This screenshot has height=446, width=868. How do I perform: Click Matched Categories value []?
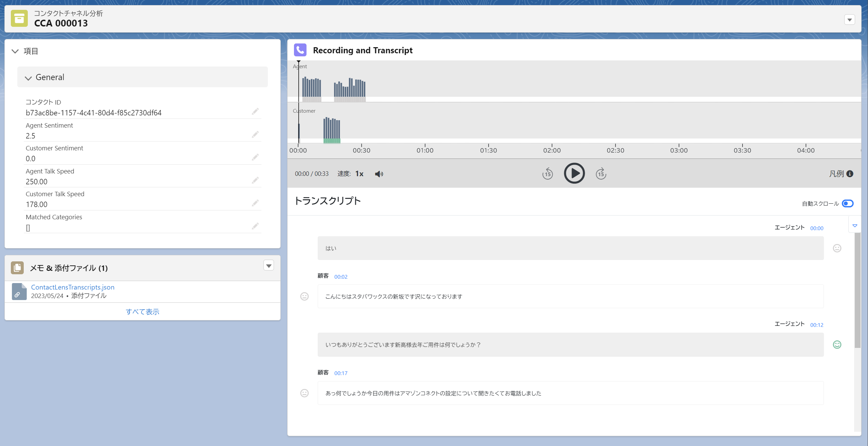[28, 228]
